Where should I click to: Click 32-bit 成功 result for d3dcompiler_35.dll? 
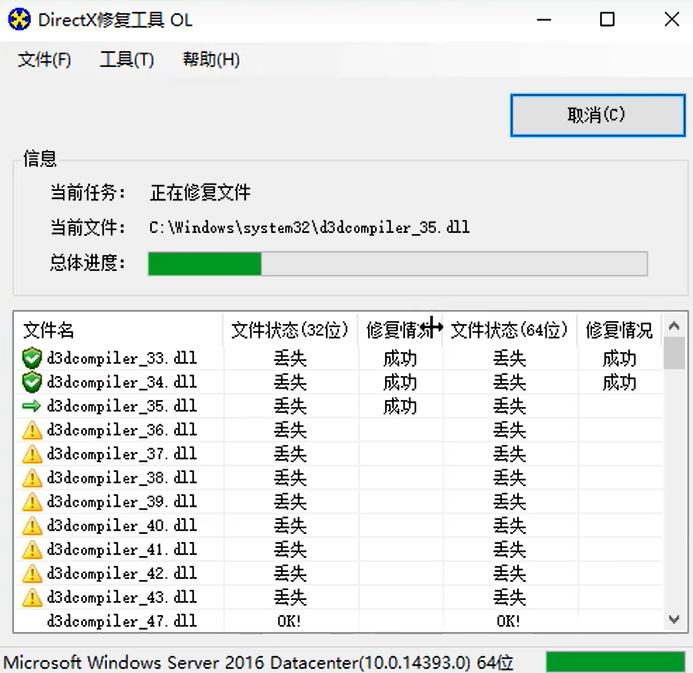point(400,407)
